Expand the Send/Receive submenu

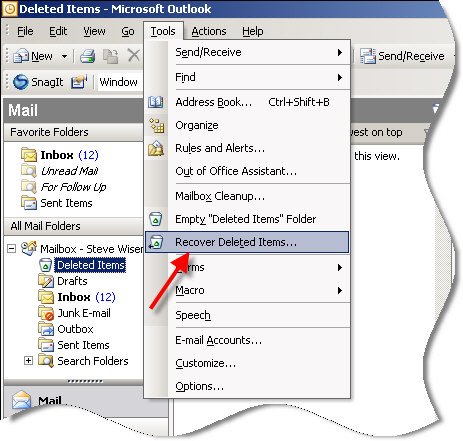pyautogui.click(x=247, y=52)
